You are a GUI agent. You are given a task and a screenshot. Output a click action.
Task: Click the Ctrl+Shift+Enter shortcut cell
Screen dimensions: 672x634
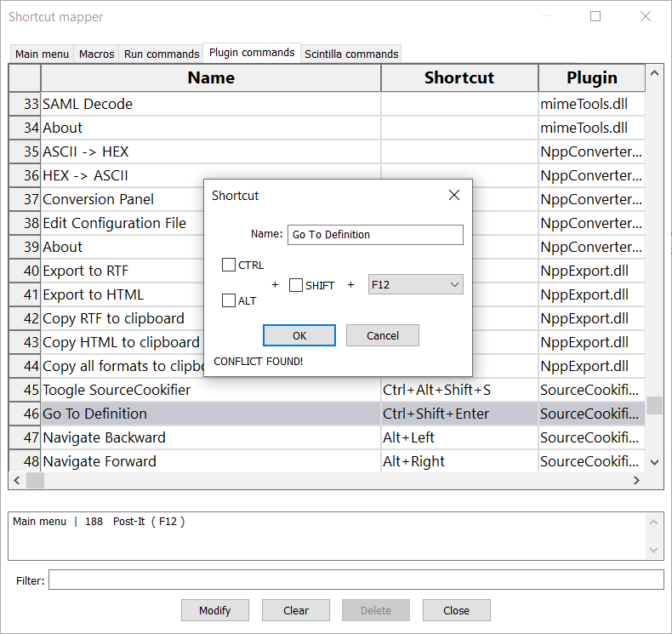[x=459, y=414]
